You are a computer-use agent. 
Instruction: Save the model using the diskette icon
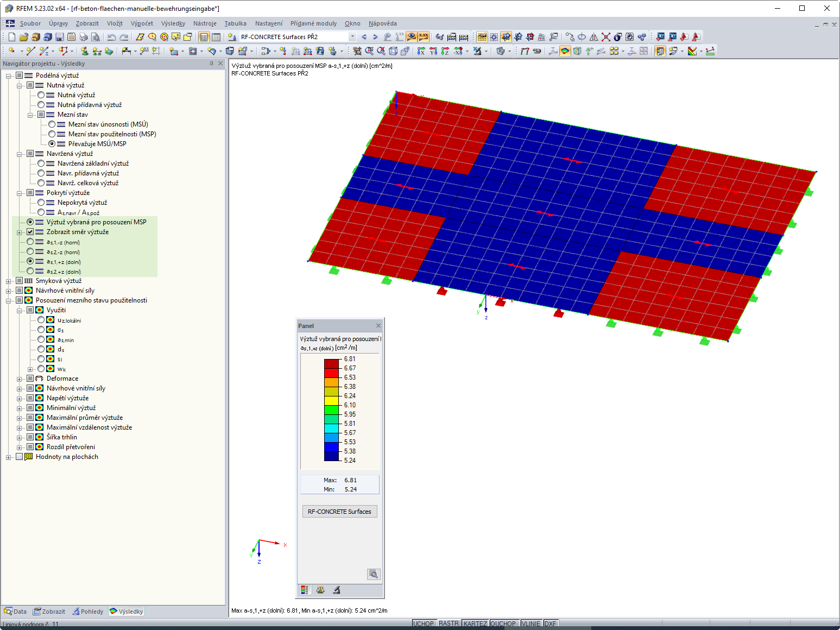60,37
